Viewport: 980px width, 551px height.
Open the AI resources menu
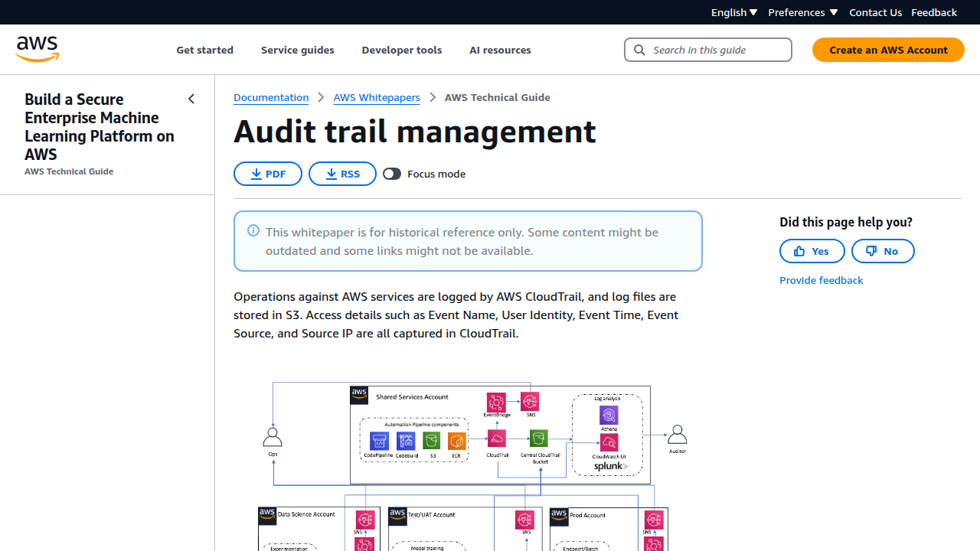(500, 50)
